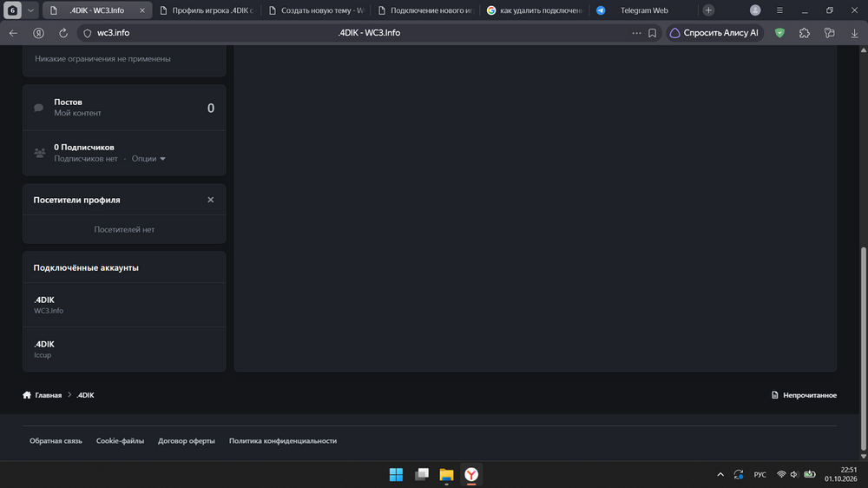Close the Посетители профиля block
The image size is (868, 488).
(210, 200)
